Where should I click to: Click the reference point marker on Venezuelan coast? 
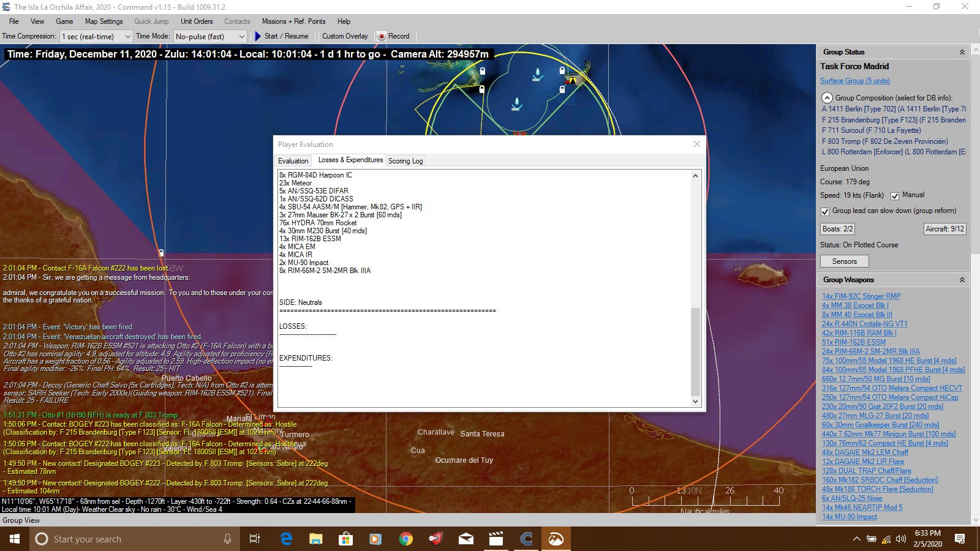(161, 252)
